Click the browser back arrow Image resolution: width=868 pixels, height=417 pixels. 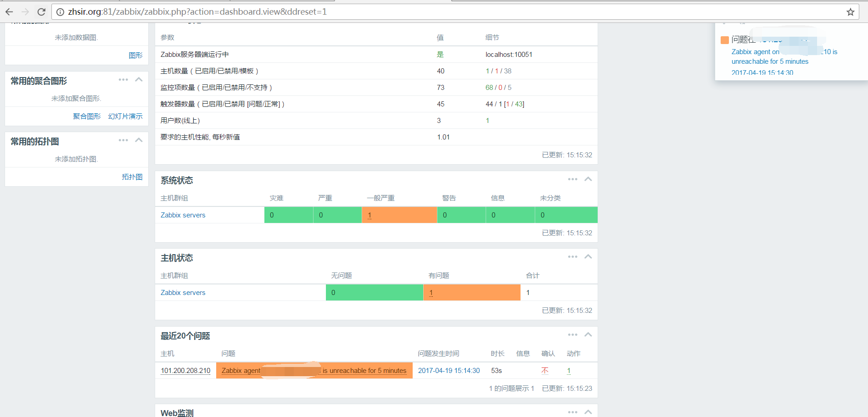pyautogui.click(x=9, y=12)
